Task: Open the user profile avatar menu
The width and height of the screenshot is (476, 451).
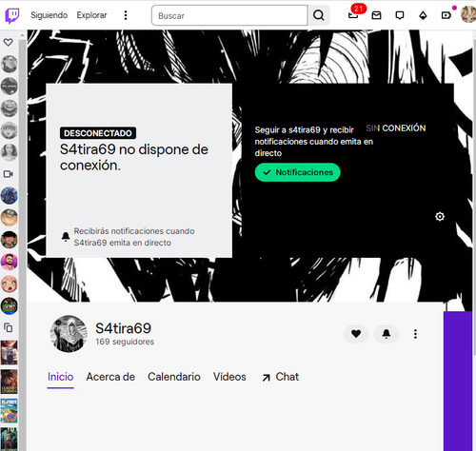Action: pyautogui.click(x=468, y=14)
